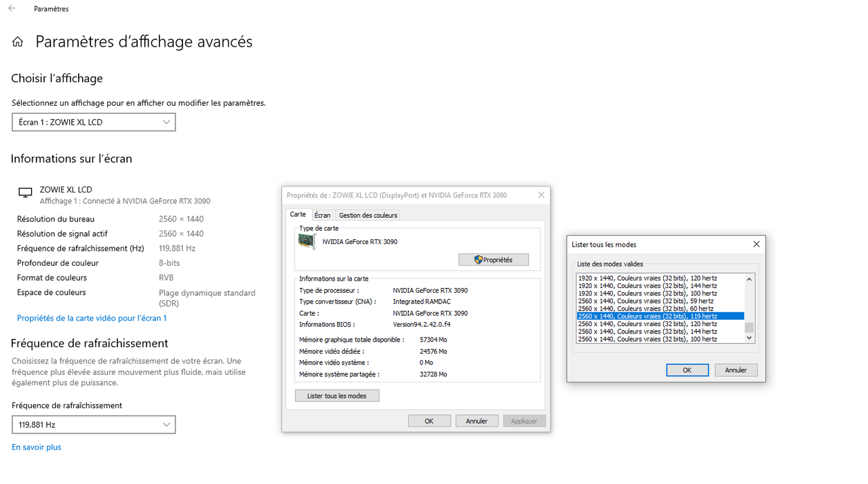Viewport: 868px width, 484px height.
Task: Select mode 2560 x 1440, 120 hertz
Action: pyautogui.click(x=660, y=324)
